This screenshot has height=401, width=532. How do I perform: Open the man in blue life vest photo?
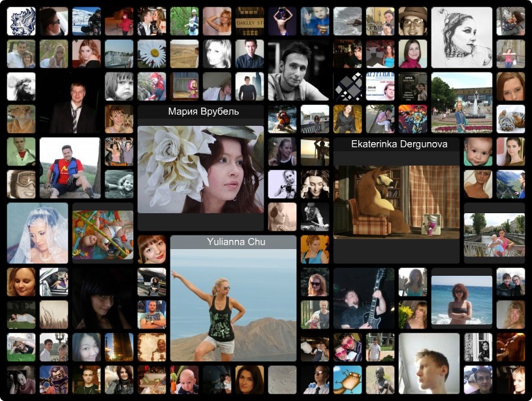[70, 168]
